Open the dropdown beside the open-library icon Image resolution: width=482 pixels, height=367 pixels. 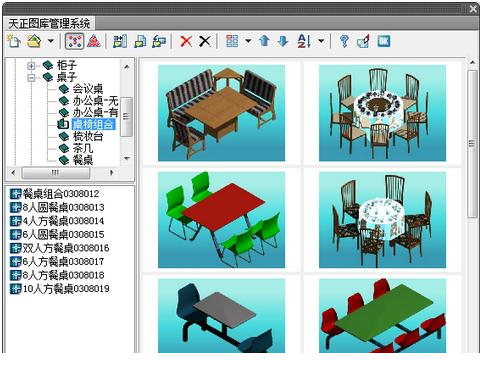(x=51, y=41)
